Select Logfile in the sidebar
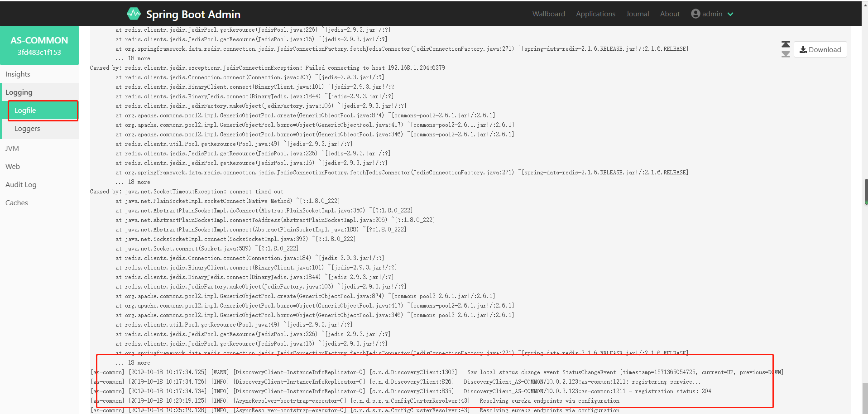This screenshot has height=414, width=868. pyautogui.click(x=43, y=111)
